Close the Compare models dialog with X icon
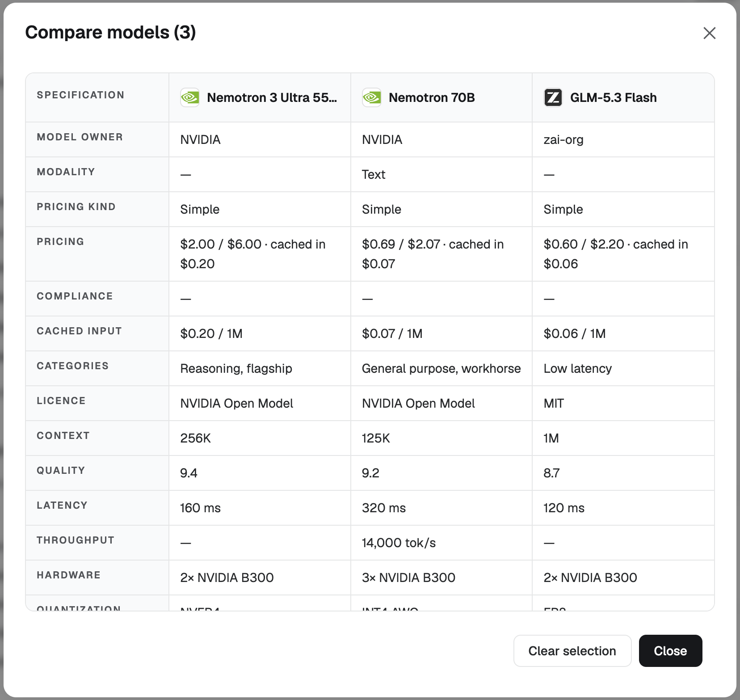The height and width of the screenshot is (700, 740). pos(709,33)
